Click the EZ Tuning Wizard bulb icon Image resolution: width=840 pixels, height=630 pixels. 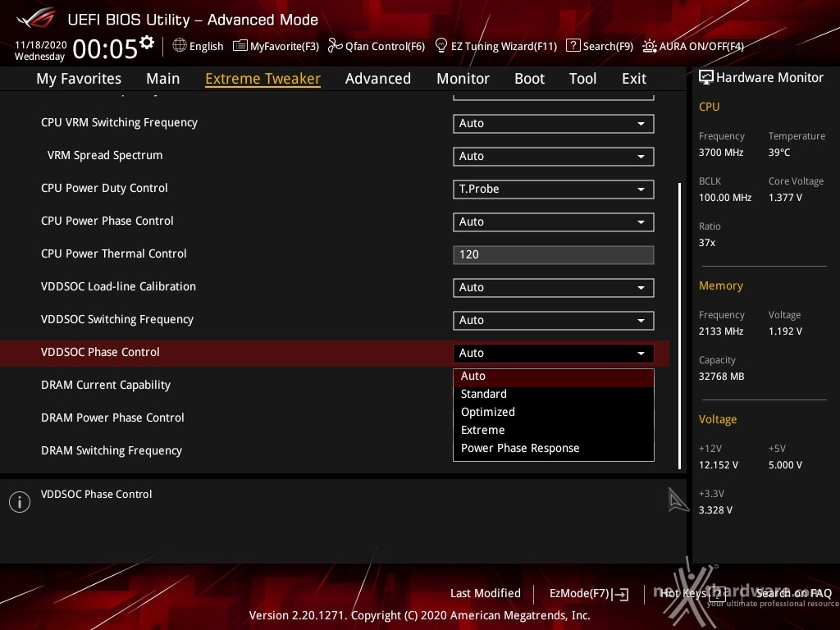point(441,46)
